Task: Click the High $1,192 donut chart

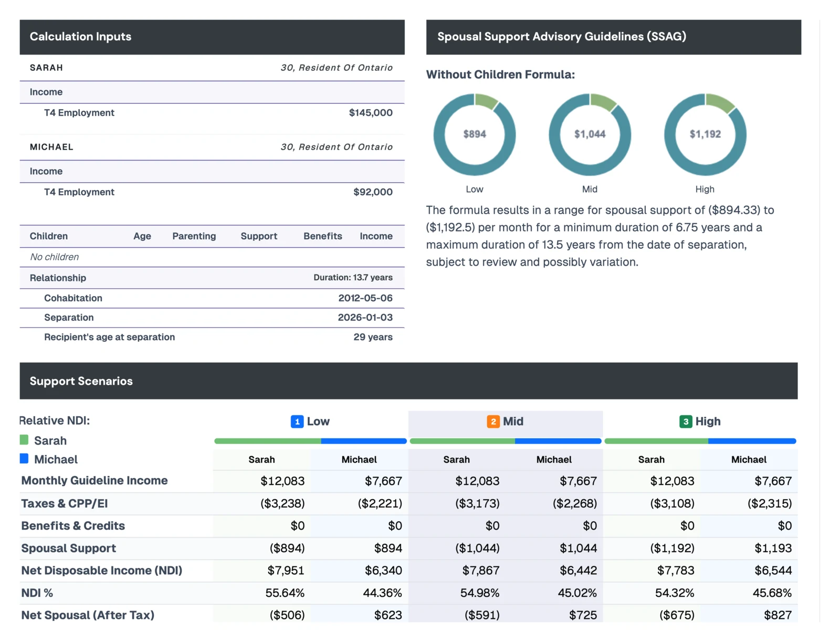Action: point(705,134)
